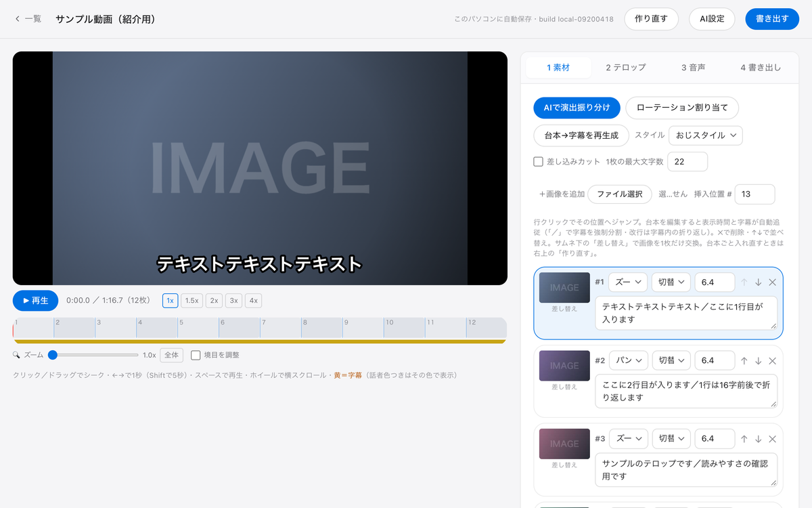Click the ズーム slider handle
812x508 pixels.
click(x=52, y=355)
